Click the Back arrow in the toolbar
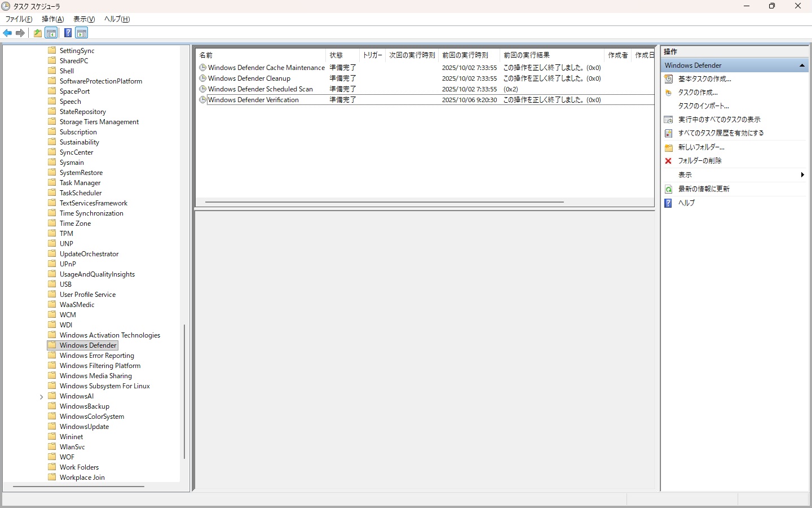The height and width of the screenshot is (508, 812). tap(7, 33)
